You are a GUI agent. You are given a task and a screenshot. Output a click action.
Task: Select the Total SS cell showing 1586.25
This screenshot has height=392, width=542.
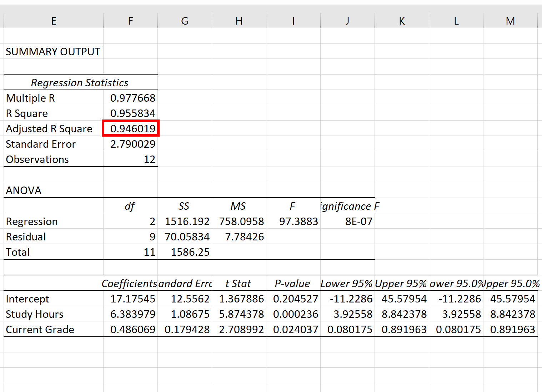point(185,252)
